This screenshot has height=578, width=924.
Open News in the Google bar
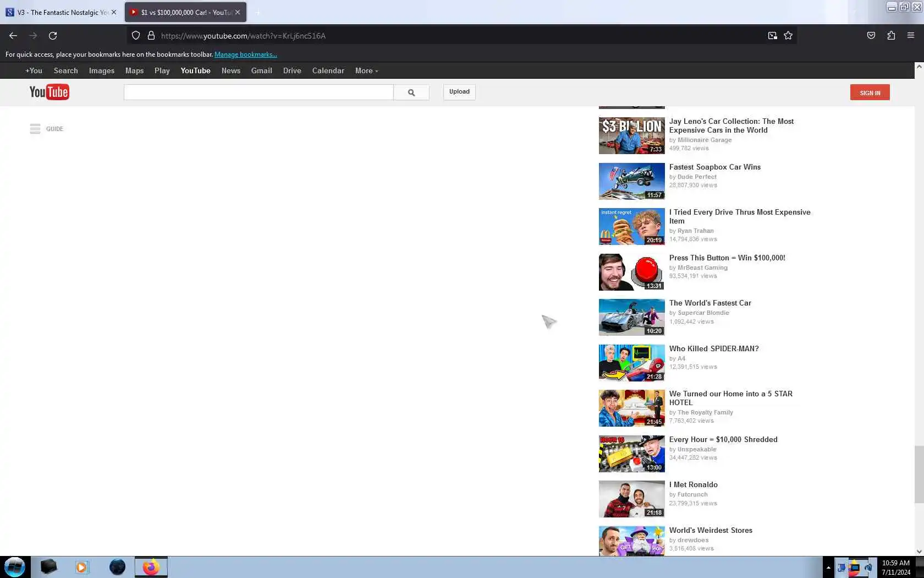[231, 70]
